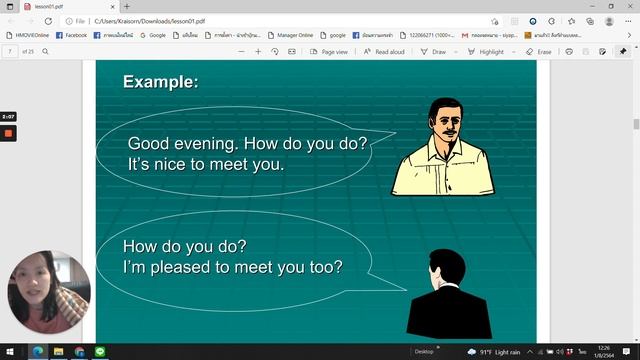Image resolution: width=640 pixels, height=360 pixels.
Task: Open the lowercase google bookmark
Action: click(x=333, y=36)
